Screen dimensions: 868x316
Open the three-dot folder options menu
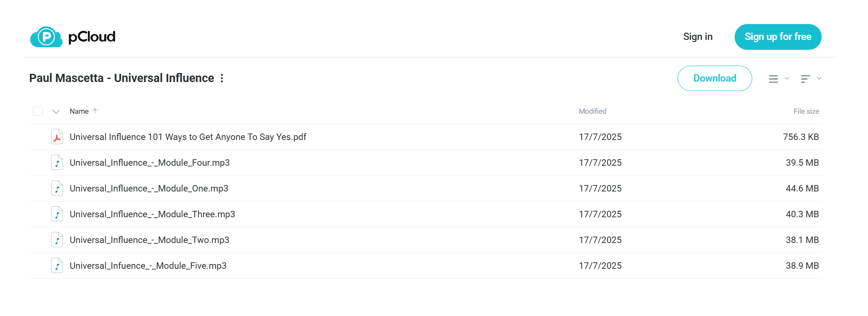click(222, 78)
